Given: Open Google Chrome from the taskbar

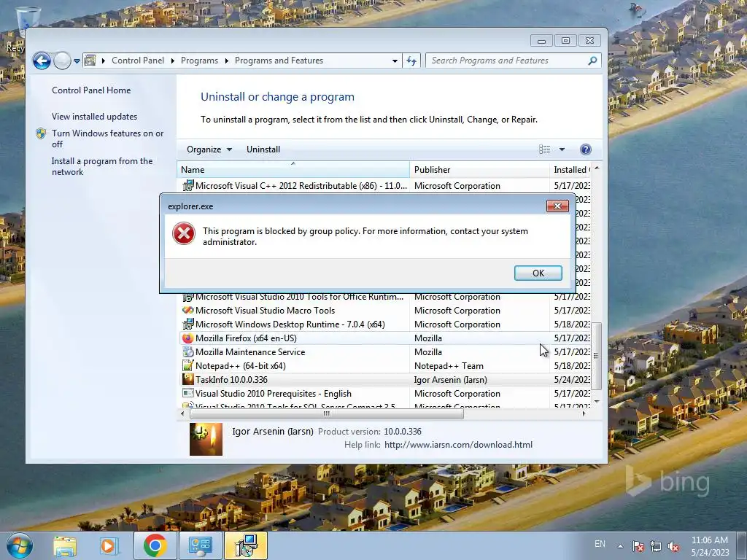Looking at the screenshot, I should pyautogui.click(x=155, y=545).
